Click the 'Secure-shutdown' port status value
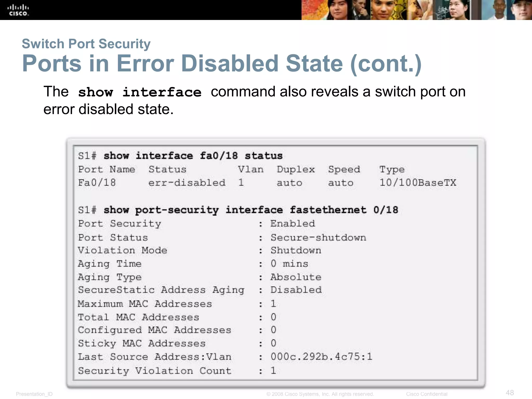This screenshot has width=532, height=399. (318, 237)
